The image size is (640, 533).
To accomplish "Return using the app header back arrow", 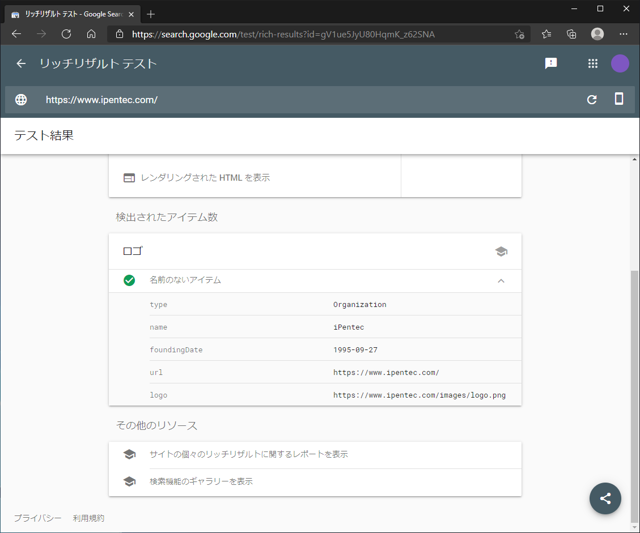I will (x=21, y=64).
